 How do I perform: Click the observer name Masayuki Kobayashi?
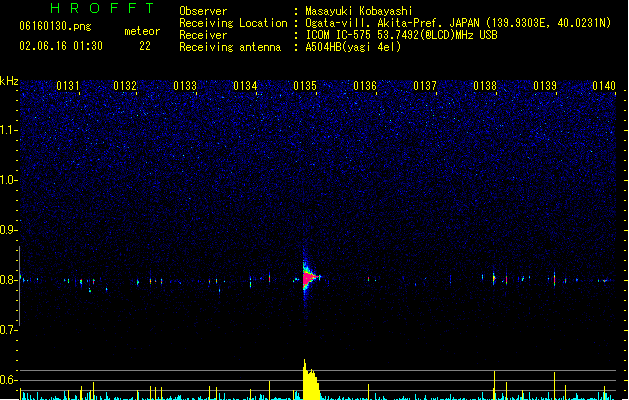click(359, 11)
